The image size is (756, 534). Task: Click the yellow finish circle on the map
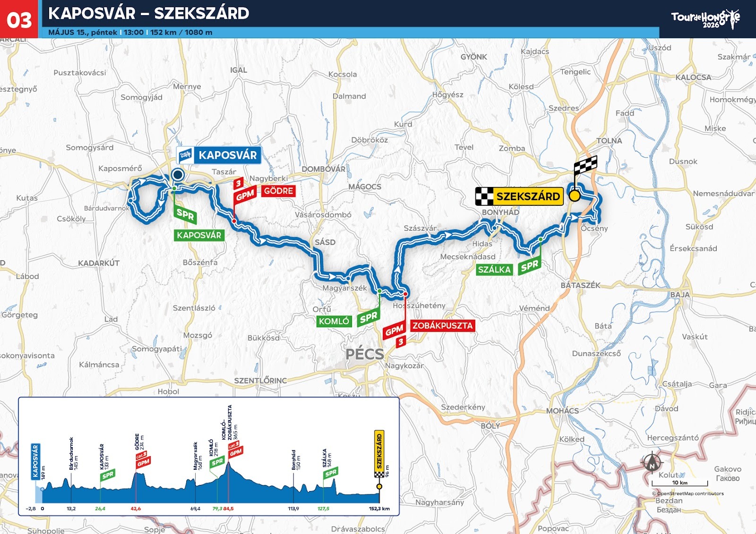[x=575, y=195]
